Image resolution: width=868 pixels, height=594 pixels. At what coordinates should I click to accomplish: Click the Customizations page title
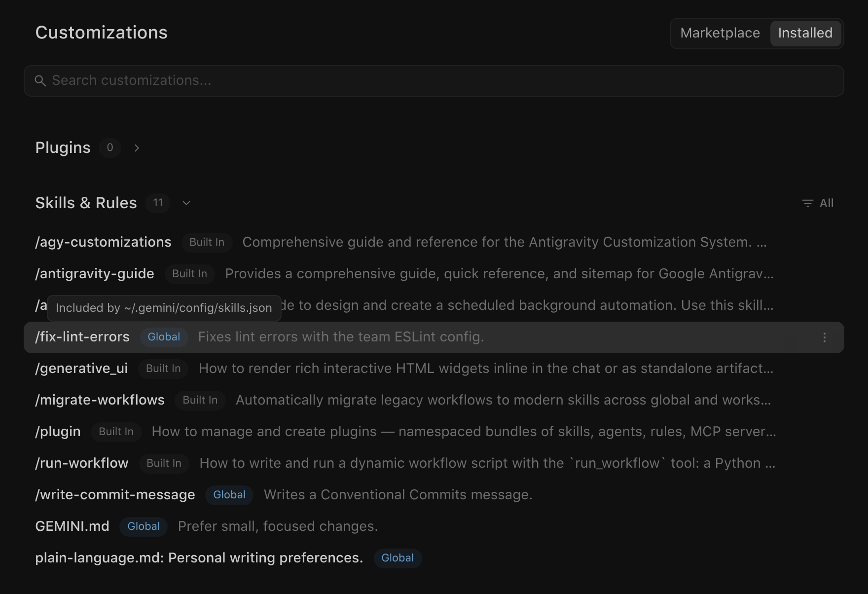click(x=101, y=33)
